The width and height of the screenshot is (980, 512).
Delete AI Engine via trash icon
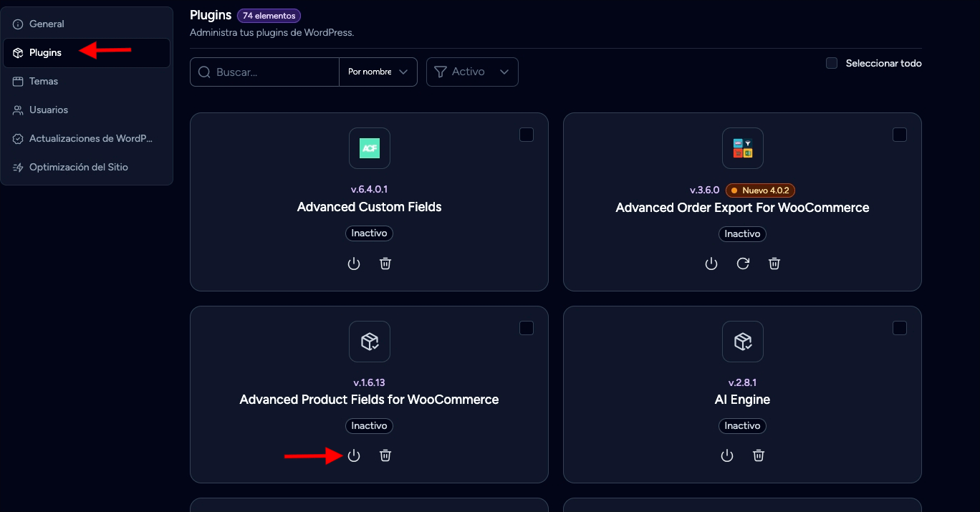pyautogui.click(x=759, y=455)
